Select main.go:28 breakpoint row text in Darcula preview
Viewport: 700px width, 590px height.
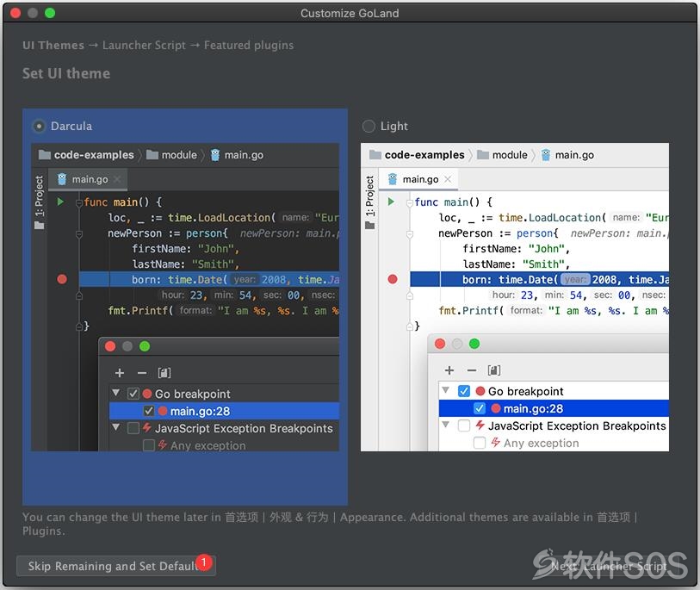(x=200, y=411)
